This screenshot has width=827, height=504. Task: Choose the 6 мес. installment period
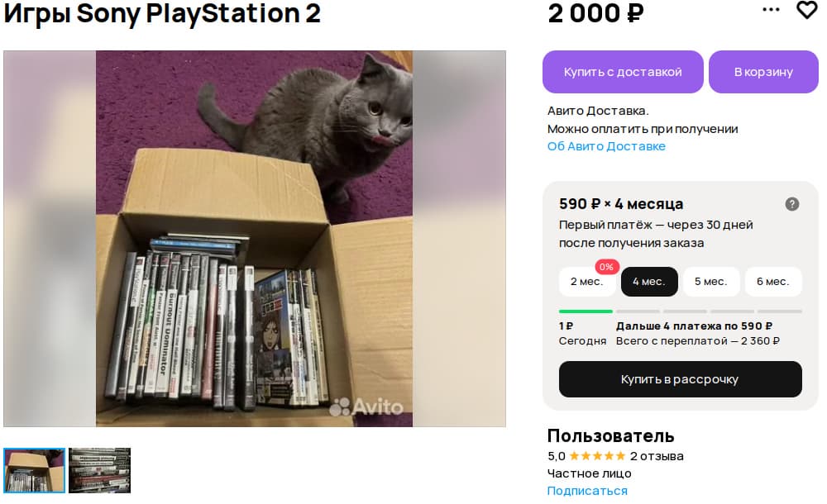(x=772, y=282)
